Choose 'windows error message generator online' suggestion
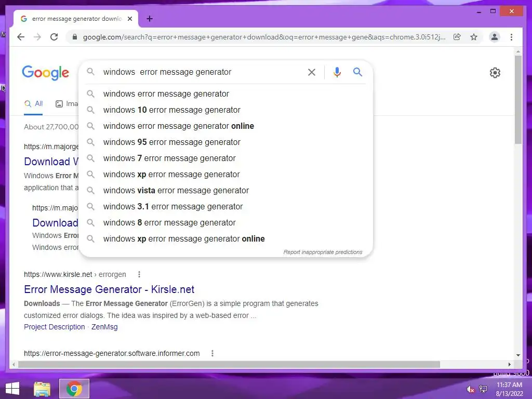This screenshot has height=399, width=532. pos(225,126)
